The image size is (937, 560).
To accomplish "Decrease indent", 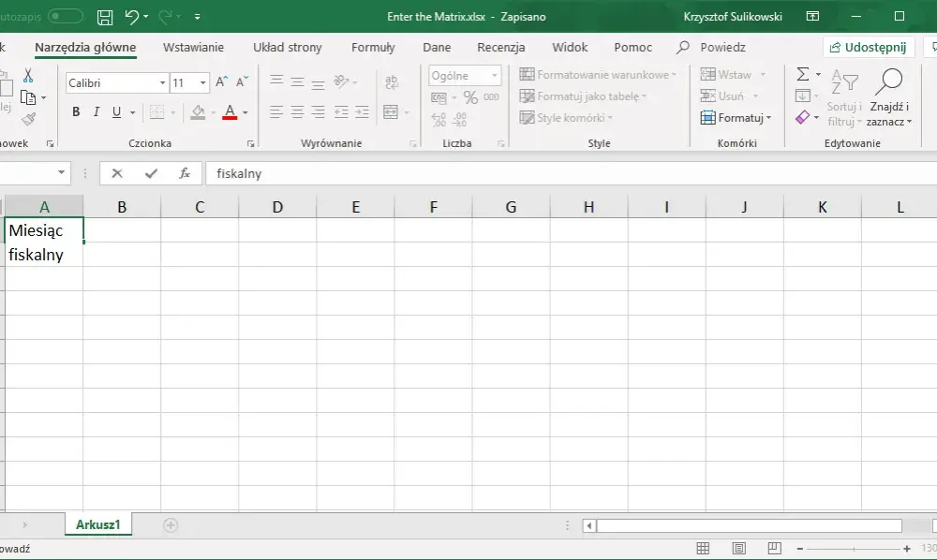I will 341,111.
